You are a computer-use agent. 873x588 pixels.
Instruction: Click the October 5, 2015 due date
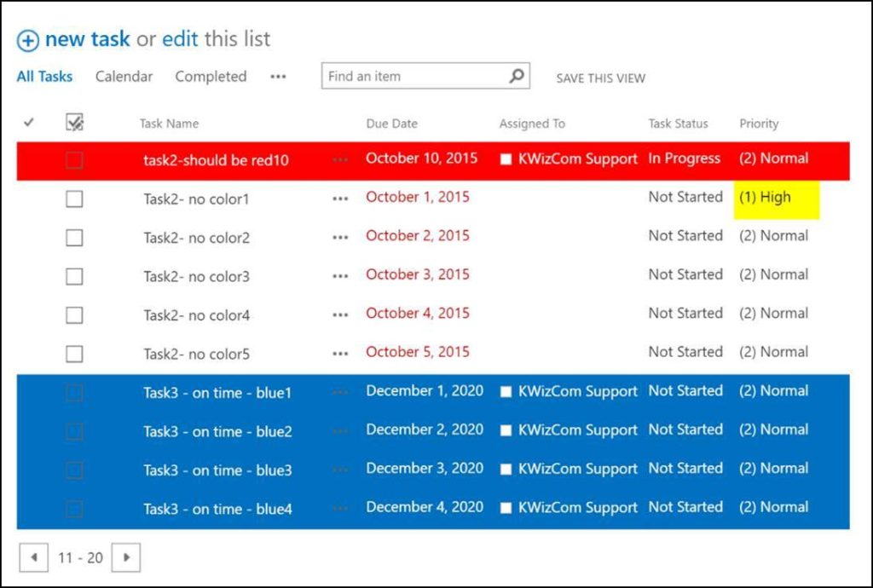coord(418,352)
